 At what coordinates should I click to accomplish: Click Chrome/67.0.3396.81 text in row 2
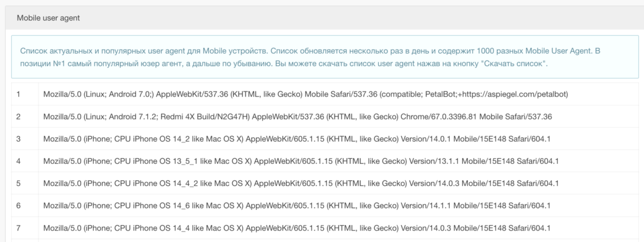(438, 117)
